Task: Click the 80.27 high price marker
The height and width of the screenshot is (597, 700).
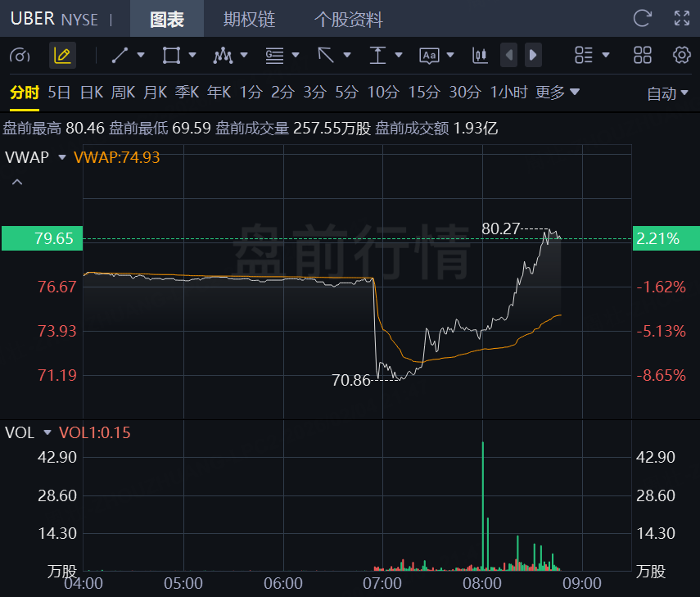Action: [500, 228]
